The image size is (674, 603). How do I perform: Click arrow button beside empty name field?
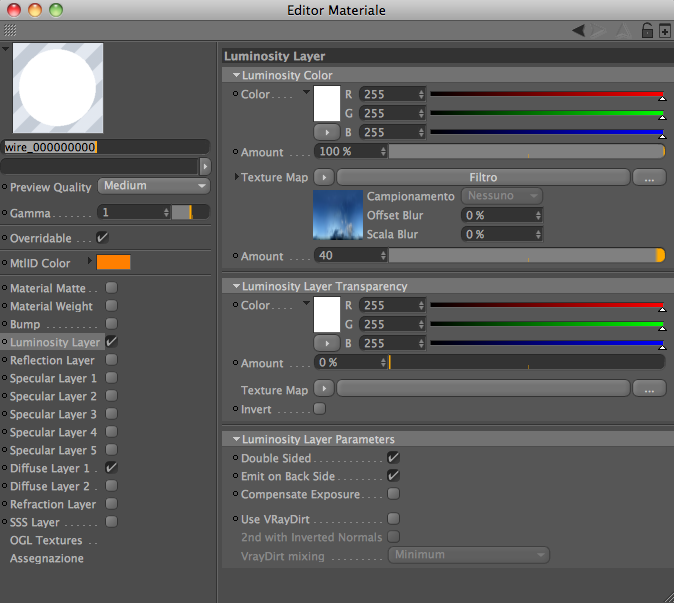coord(205,166)
